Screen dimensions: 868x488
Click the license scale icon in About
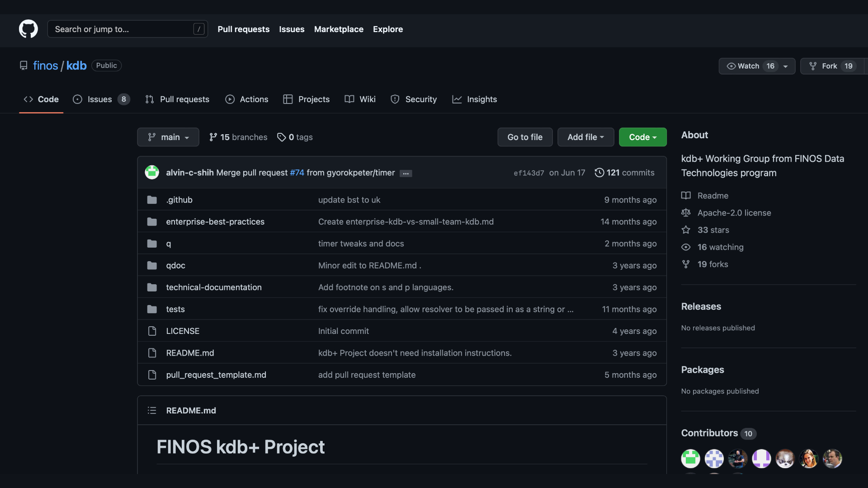[x=686, y=213]
